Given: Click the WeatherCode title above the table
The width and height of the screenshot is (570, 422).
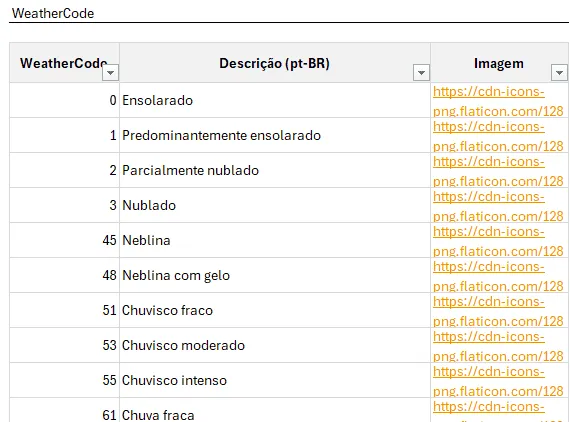Looking at the screenshot, I should coord(53,13).
